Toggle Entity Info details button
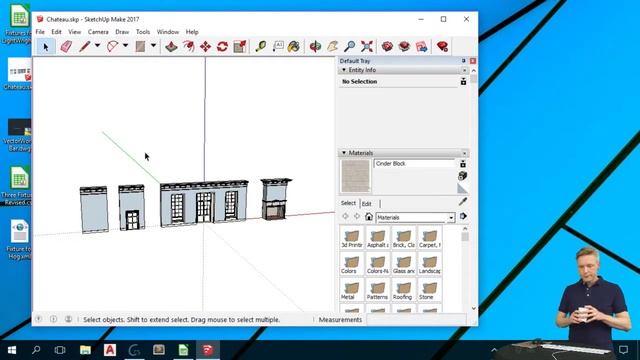Image resolution: width=640 pixels, height=360 pixels. pyautogui.click(x=463, y=82)
